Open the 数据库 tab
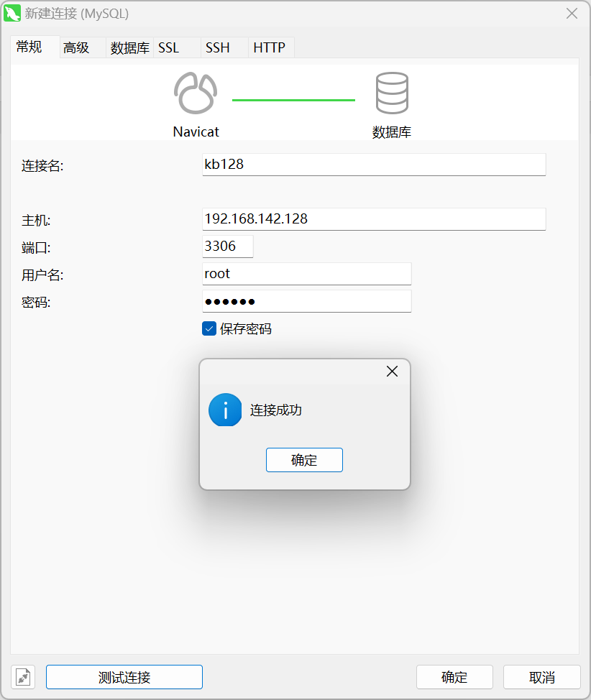Image resolution: width=591 pixels, height=700 pixels. tap(130, 47)
